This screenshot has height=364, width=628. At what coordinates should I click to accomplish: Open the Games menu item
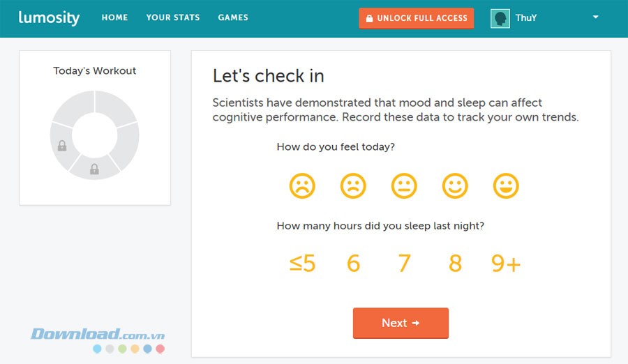233,17
